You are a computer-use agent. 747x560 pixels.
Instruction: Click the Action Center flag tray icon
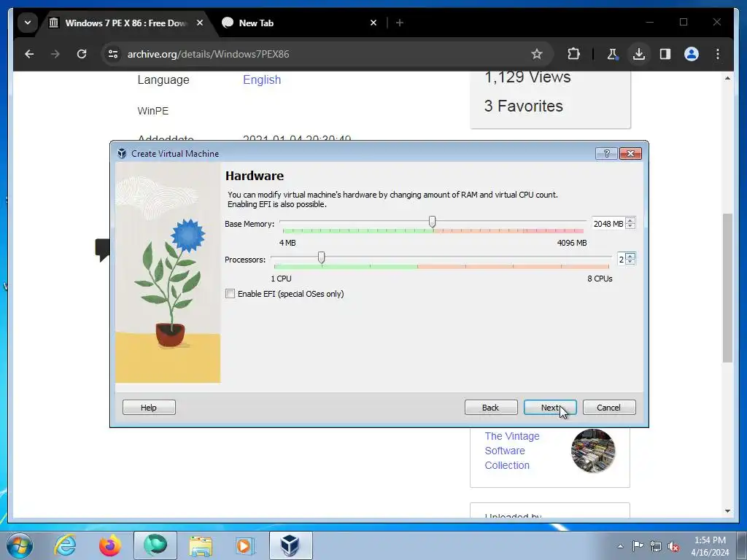point(638,546)
